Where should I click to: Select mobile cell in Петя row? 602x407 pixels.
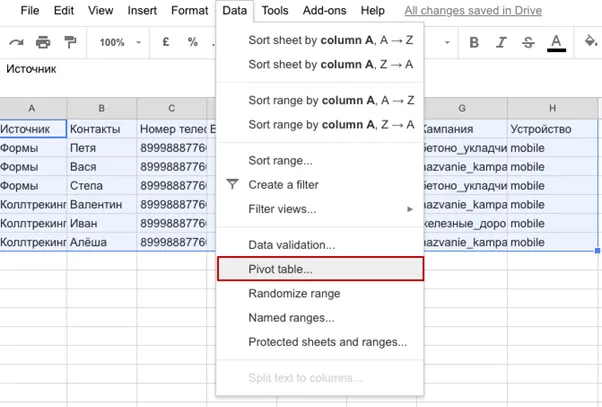[552, 148]
